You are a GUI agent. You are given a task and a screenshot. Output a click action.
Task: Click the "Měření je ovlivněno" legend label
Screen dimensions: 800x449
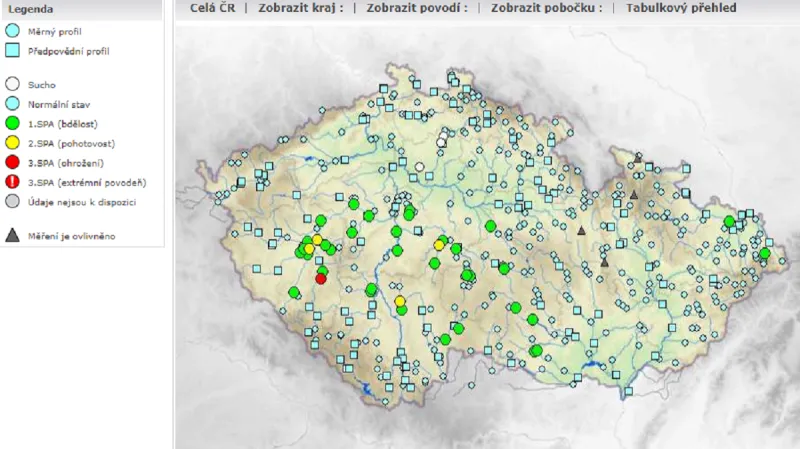(71, 236)
